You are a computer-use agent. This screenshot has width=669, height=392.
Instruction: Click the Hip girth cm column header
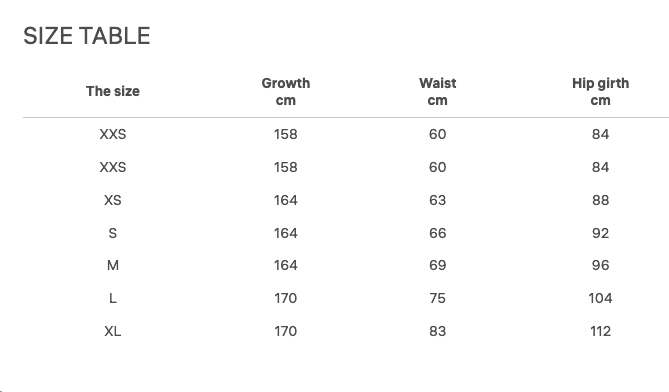click(x=600, y=92)
